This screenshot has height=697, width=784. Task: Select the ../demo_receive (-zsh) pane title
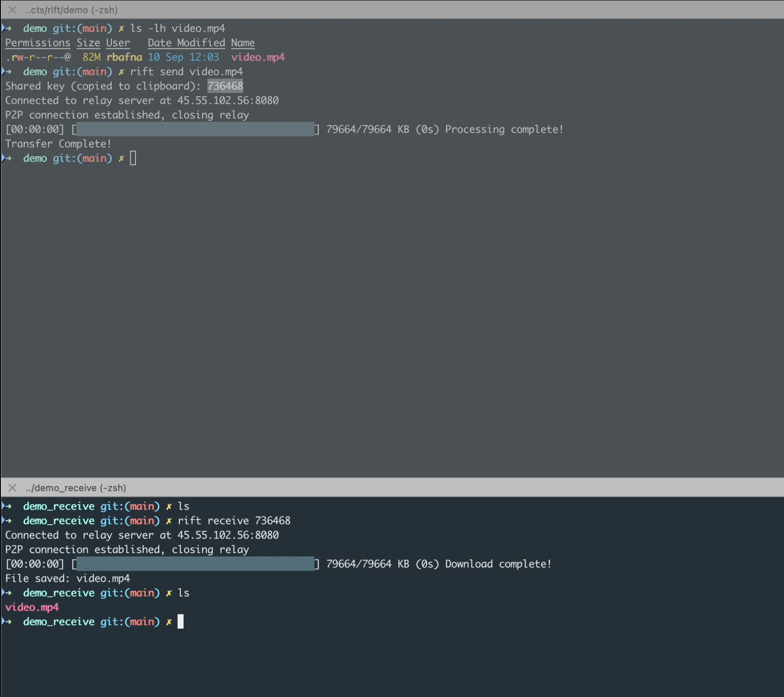tap(76, 488)
